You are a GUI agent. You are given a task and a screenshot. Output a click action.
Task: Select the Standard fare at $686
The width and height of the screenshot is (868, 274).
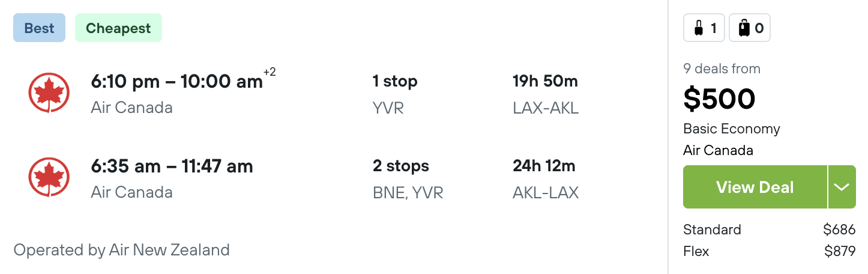click(769, 230)
